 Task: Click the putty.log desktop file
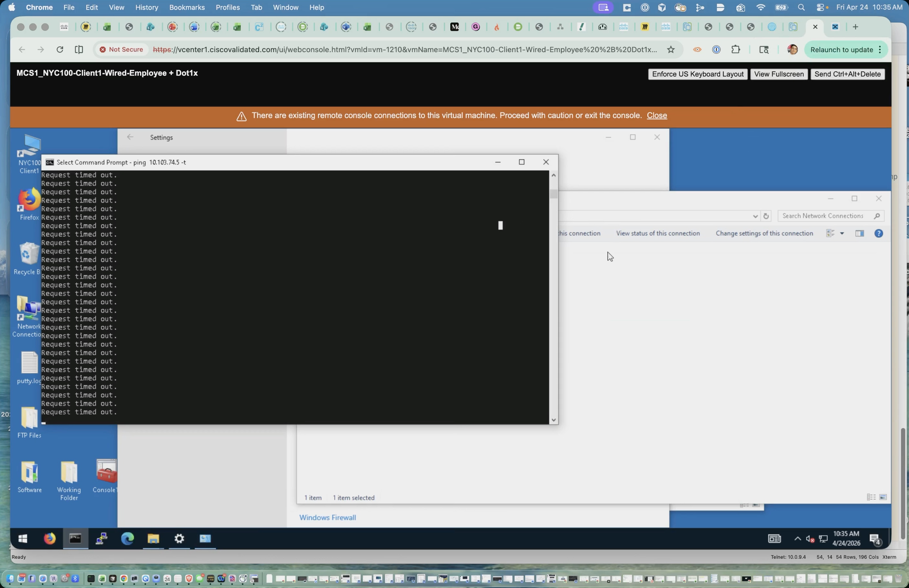point(29,367)
